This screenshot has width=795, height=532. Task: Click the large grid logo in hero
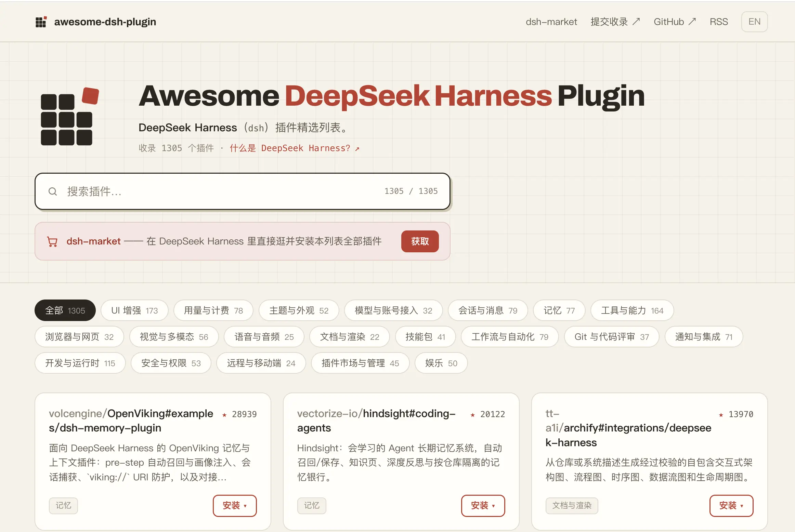point(70,117)
